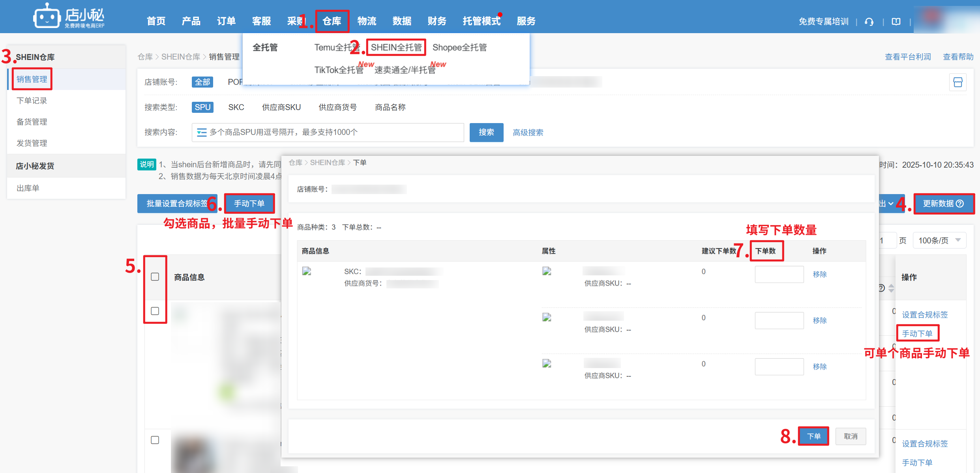Click the first 下单数 quantity input field
Viewport: 980px width, 473px height.
click(x=779, y=274)
